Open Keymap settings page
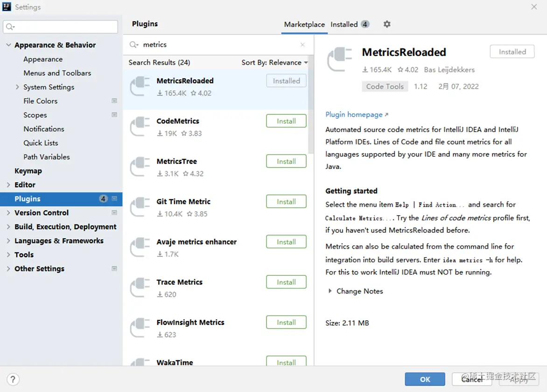The width and height of the screenshot is (547, 392). tap(28, 171)
